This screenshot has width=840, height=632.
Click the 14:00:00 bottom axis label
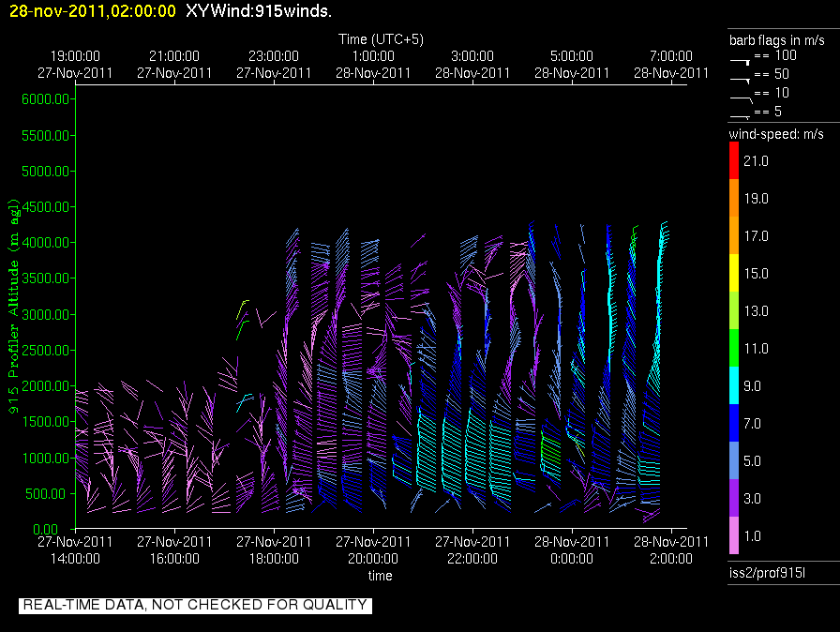click(75, 559)
